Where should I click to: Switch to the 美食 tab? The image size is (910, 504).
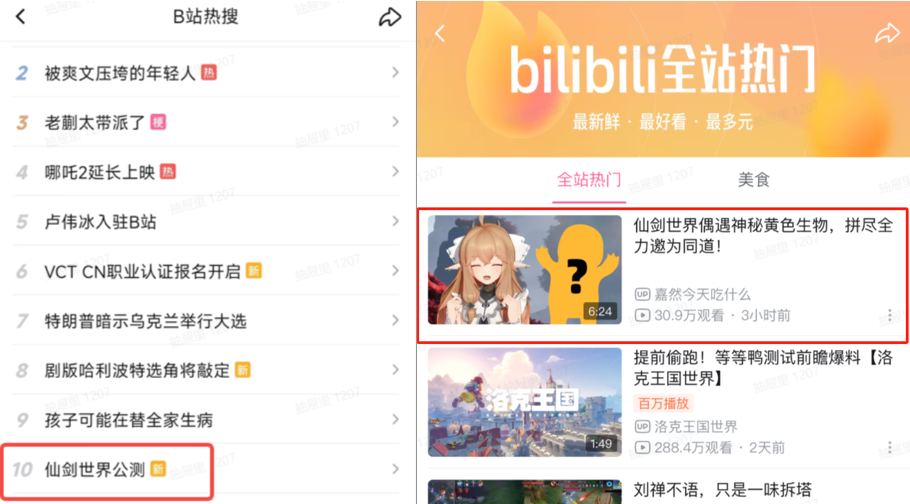[x=753, y=180]
